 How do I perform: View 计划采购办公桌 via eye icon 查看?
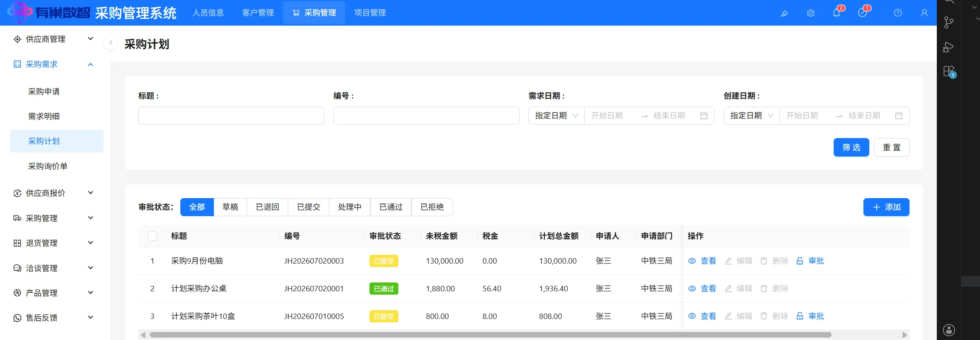point(702,289)
